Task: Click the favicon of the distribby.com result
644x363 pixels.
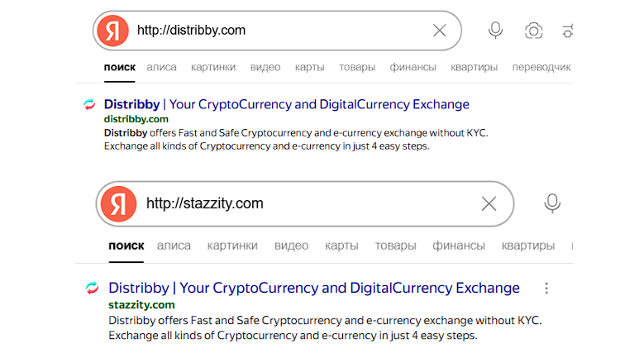Action: 89,105
